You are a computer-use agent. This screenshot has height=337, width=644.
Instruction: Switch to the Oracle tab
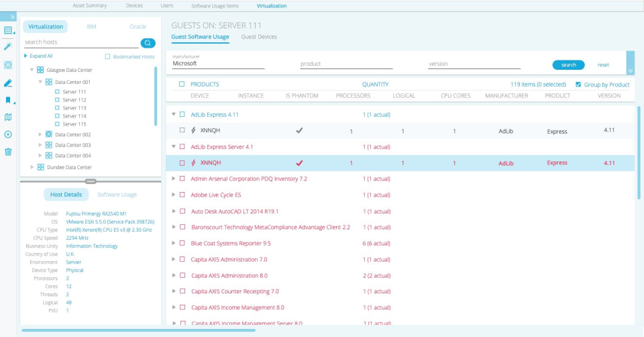point(138,27)
